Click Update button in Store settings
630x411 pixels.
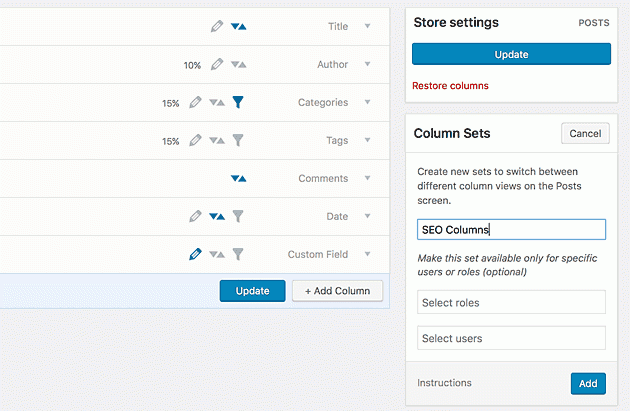[511, 54]
